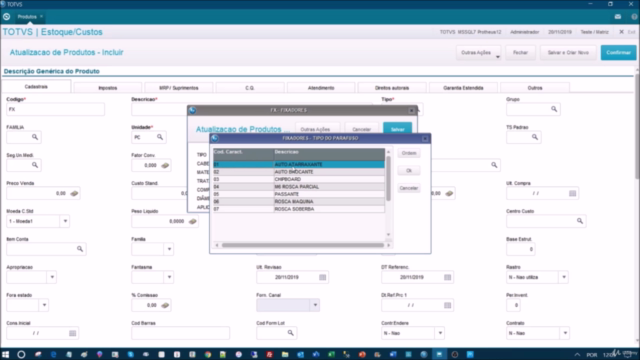The width and height of the screenshot is (640, 360).
Task: Switch to the C.Q. tab
Action: pos(250,88)
